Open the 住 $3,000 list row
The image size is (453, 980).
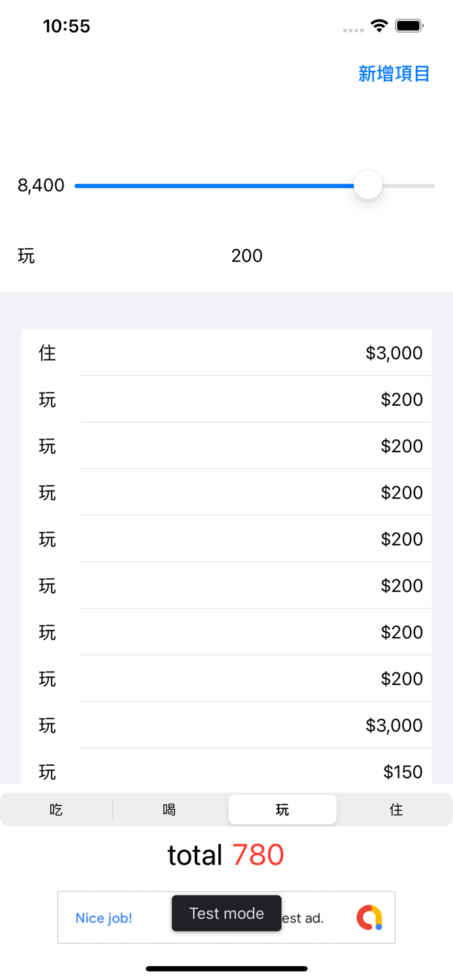point(226,353)
